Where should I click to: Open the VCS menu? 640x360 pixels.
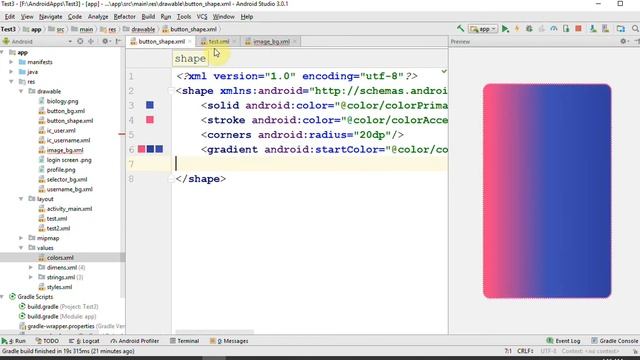pos(202,17)
